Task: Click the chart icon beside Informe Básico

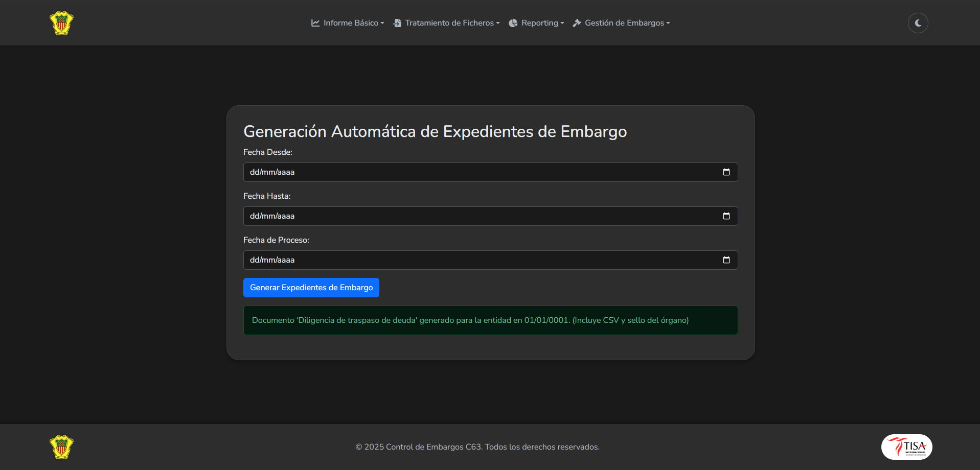Action: pyautogui.click(x=315, y=23)
